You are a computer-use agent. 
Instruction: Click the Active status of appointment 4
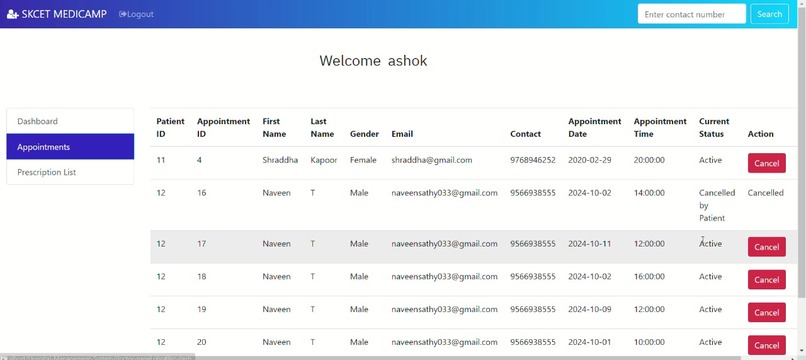click(710, 160)
